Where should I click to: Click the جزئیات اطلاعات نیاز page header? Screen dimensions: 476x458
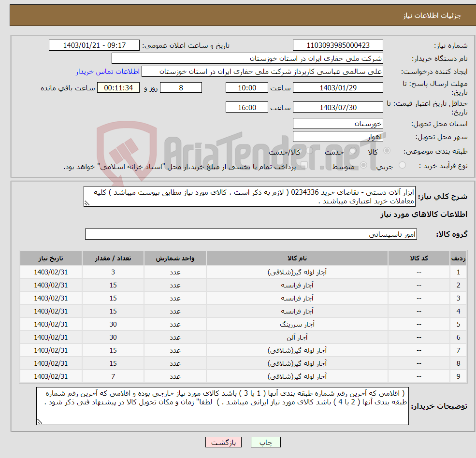tap(432, 15)
